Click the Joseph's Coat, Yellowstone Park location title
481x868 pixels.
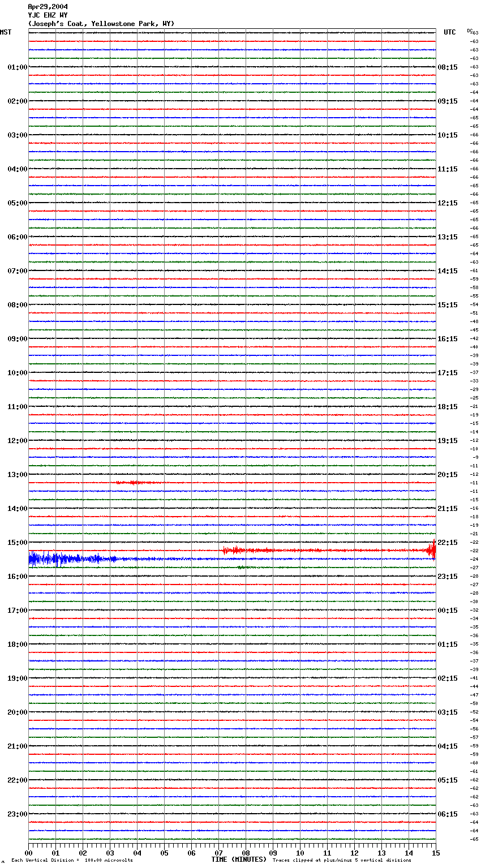(101, 24)
